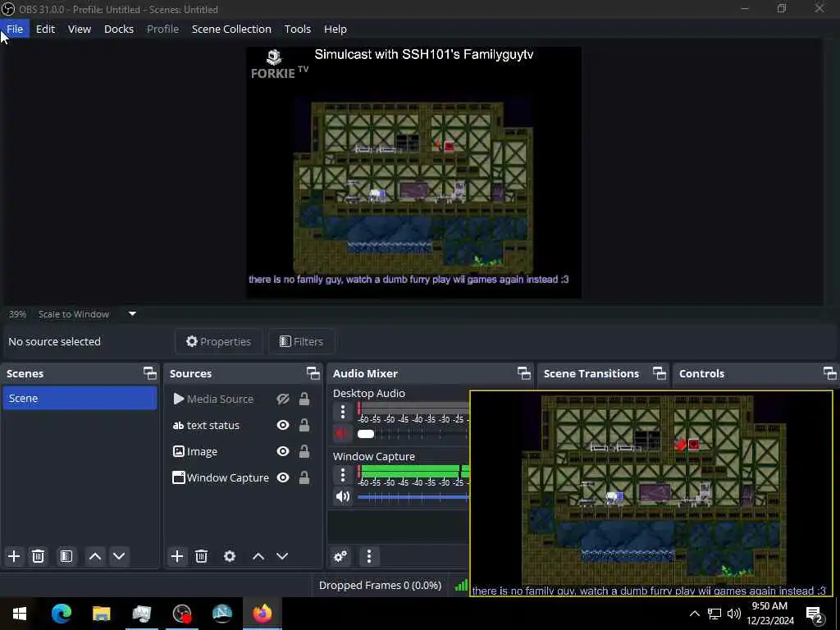The image size is (840, 630).
Task: Mute Window Capture audio
Action: (x=342, y=496)
